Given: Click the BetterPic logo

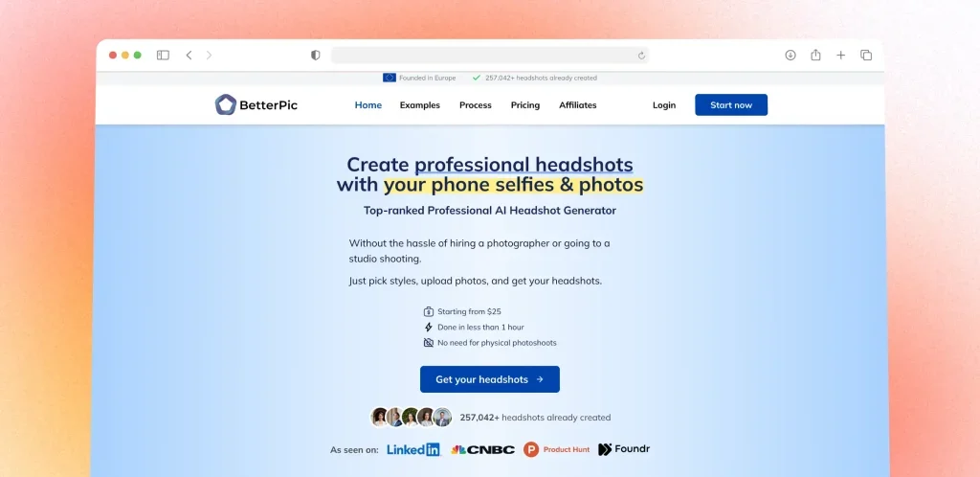Looking at the screenshot, I should [256, 105].
